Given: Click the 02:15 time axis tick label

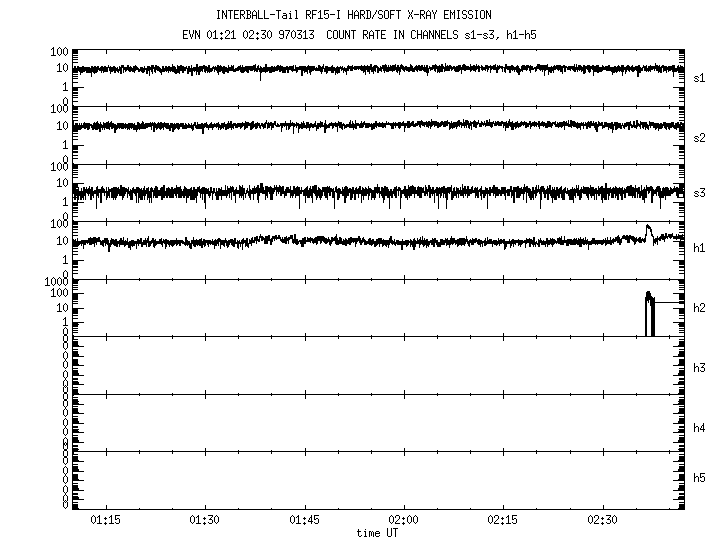Looking at the screenshot, I should 503,521.
